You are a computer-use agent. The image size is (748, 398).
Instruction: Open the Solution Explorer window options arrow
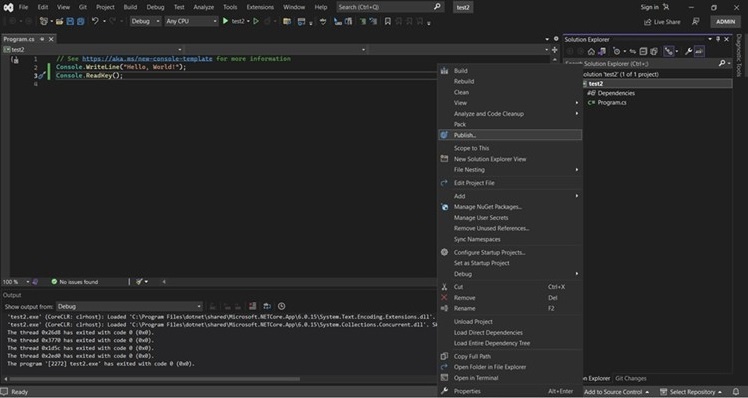pyautogui.click(x=710, y=39)
